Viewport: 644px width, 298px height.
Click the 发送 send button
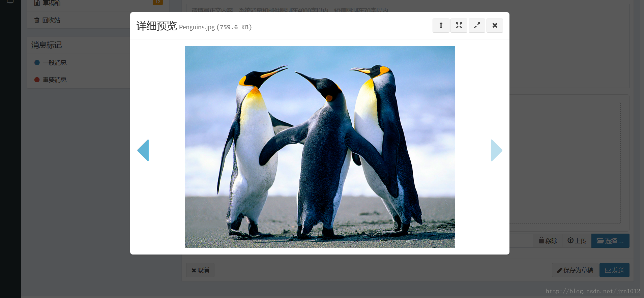[614, 270]
